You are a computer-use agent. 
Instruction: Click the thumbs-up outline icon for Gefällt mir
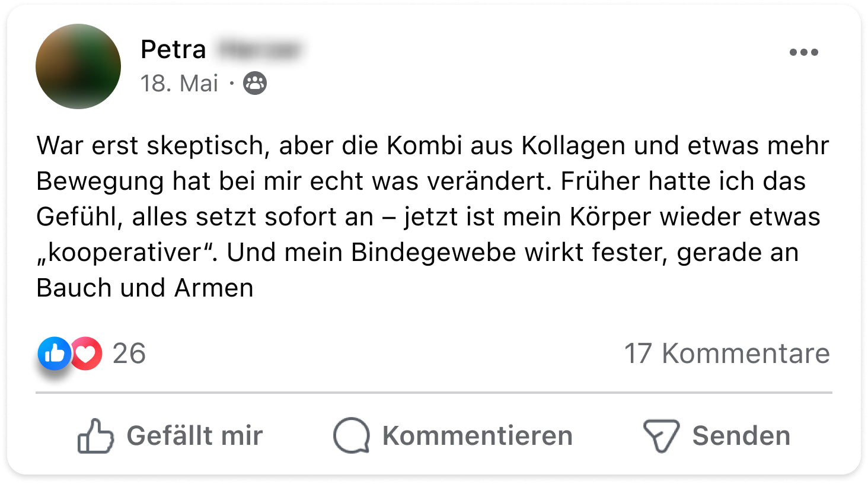(x=95, y=436)
